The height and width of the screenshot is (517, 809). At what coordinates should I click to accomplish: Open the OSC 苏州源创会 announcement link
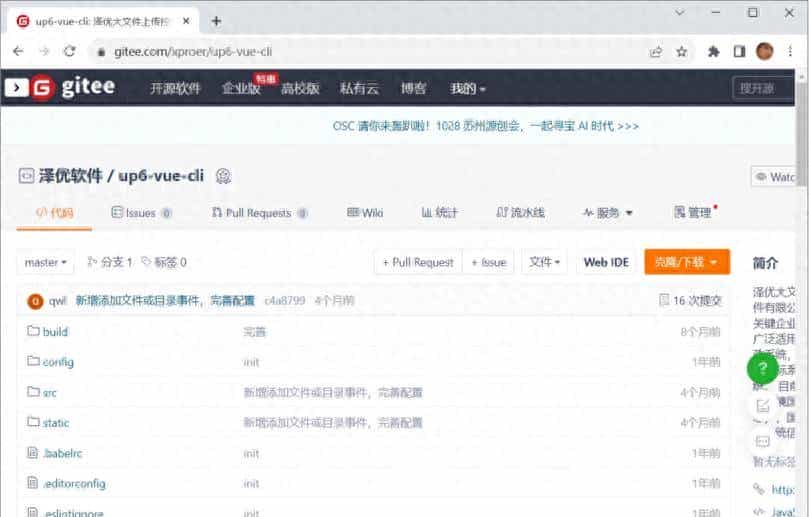(x=486, y=126)
